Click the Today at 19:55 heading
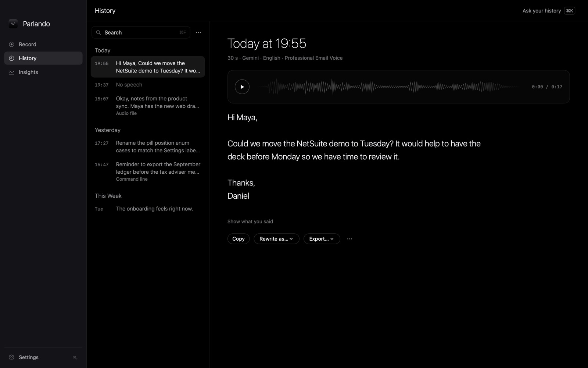 pyautogui.click(x=267, y=43)
